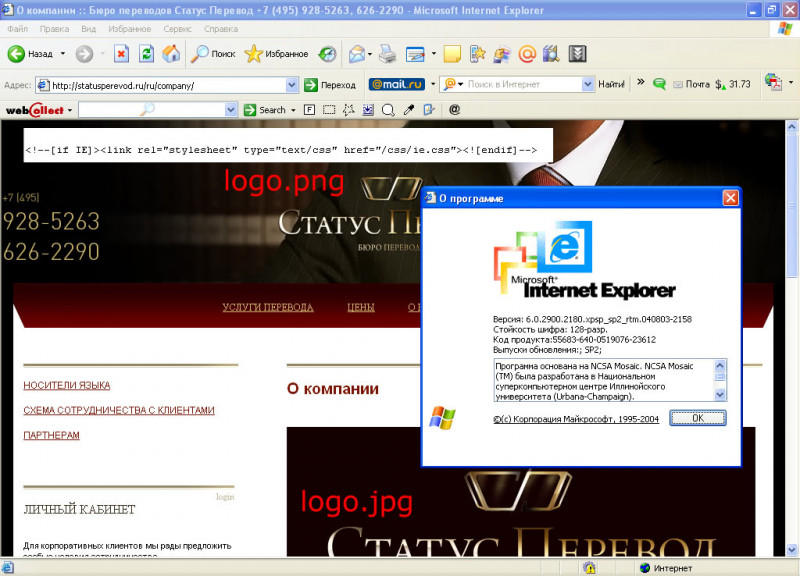Click the mail.ru logo button
Image resolution: width=800 pixels, height=576 pixels.
click(396, 84)
